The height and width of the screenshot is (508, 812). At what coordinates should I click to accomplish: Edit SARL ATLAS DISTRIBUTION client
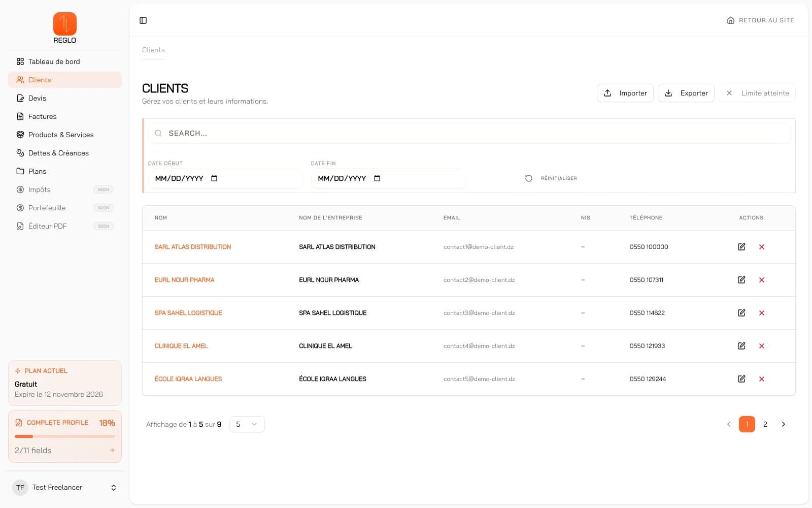tap(741, 247)
